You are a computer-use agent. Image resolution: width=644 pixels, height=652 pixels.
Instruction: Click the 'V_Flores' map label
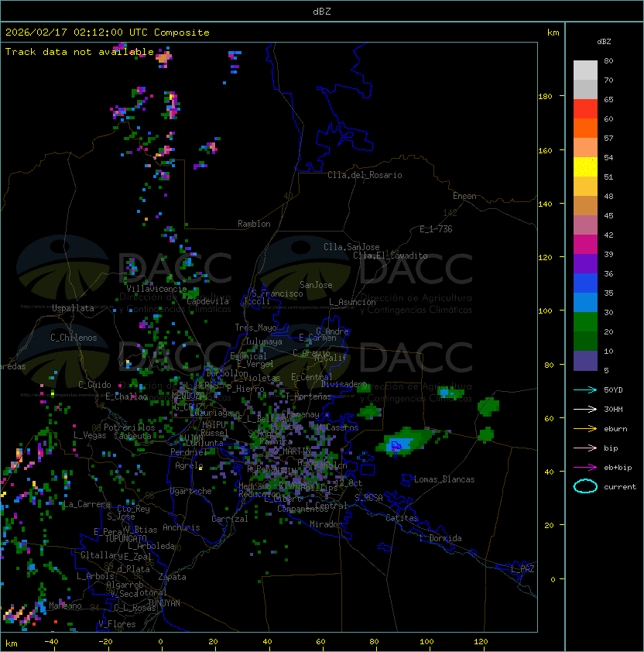[x=117, y=624]
